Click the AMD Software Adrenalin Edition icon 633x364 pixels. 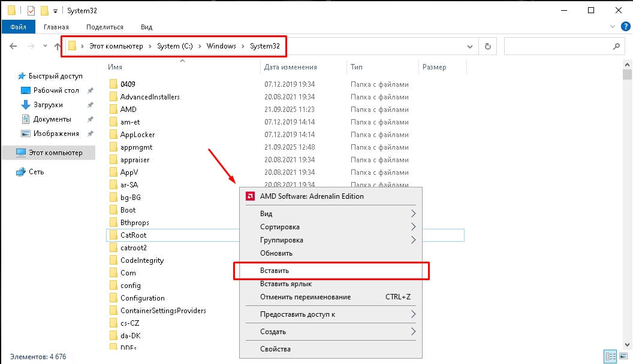(251, 196)
